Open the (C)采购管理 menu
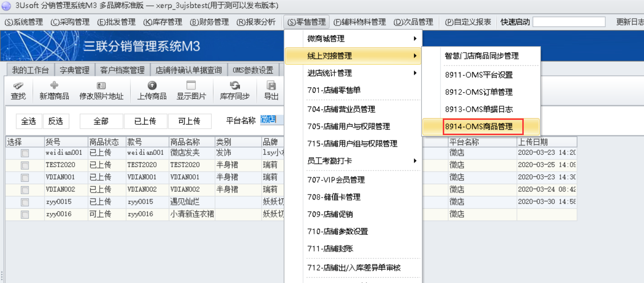 click(70, 22)
